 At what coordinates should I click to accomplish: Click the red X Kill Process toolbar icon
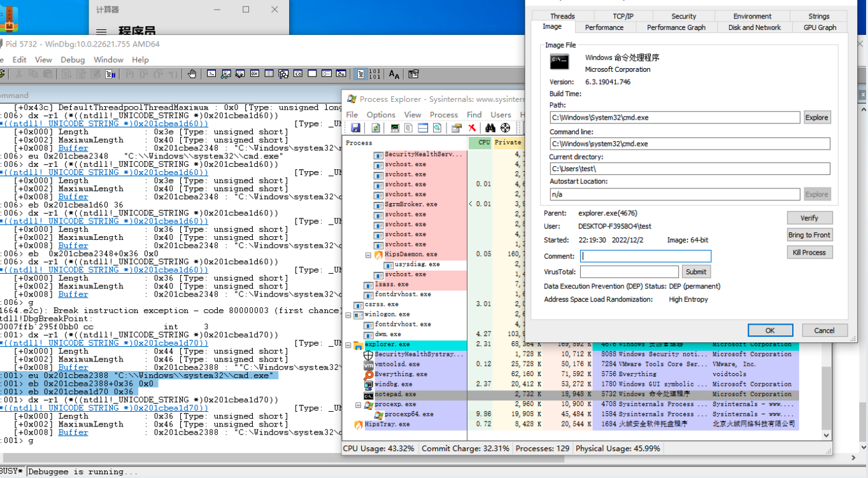472,128
